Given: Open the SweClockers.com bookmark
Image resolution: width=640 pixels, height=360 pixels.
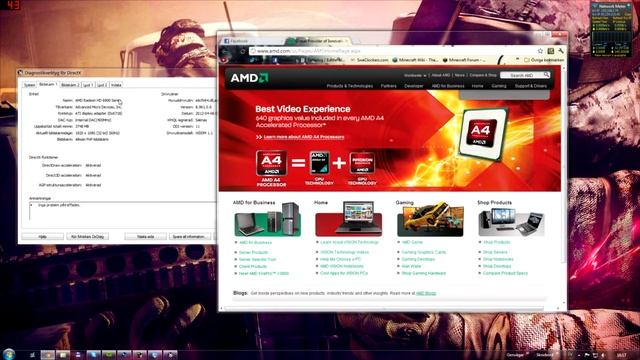Looking at the screenshot, I should tap(369, 60).
